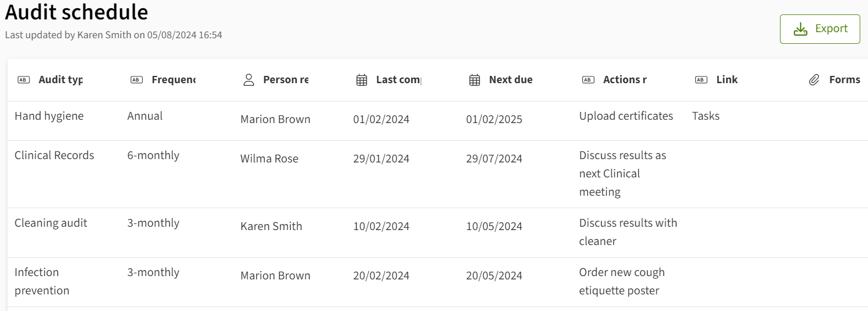Select the Hand hygiene audit type cell
The height and width of the screenshot is (311, 868).
tap(49, 116)
